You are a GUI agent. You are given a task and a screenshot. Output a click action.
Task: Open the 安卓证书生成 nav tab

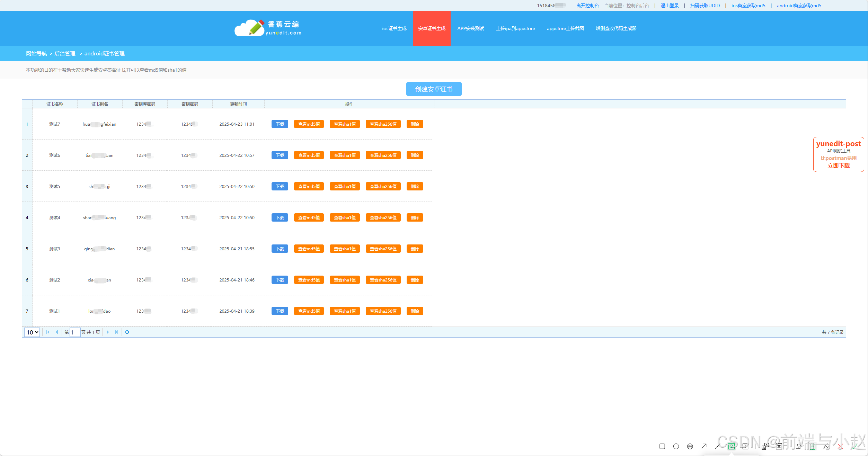(432, 28)
